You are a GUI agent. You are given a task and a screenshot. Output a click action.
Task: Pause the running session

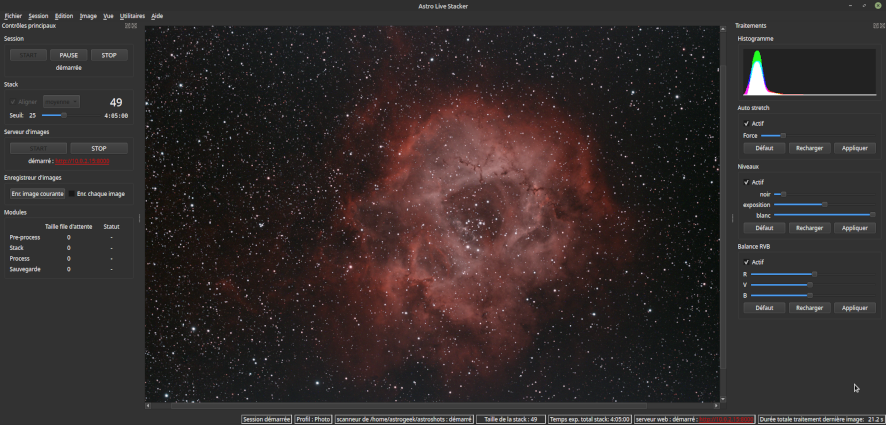click(69, 55)
